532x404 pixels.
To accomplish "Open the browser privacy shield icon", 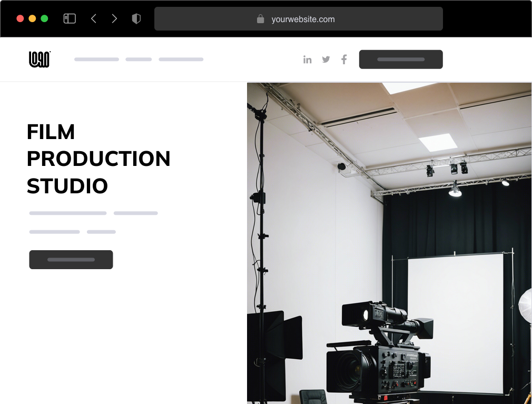I will pyautogui.click(x=136, y=18).
